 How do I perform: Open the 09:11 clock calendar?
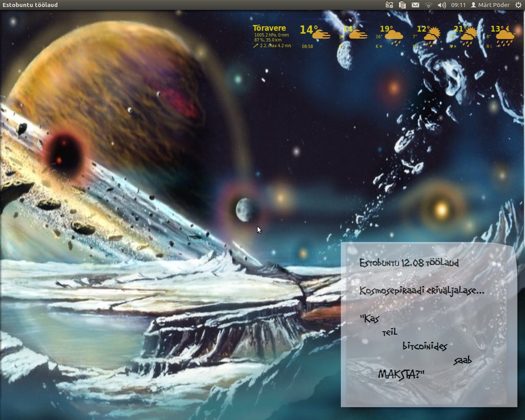pos(458,5)
